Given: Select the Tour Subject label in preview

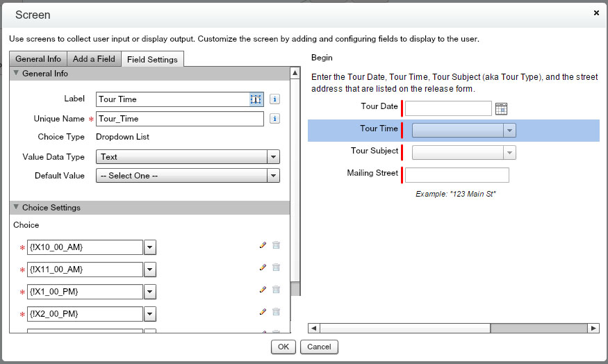Looking at the screenshot, I should point(375,151).
